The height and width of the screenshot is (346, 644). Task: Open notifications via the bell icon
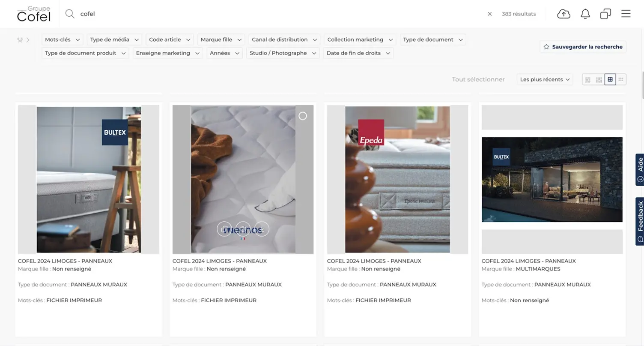pyautogui.click(x=585, y=14)
